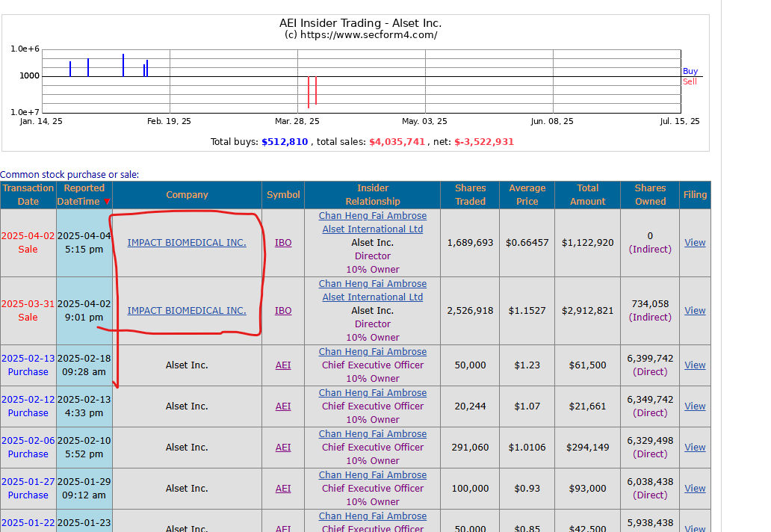771x532 pixels.
Task: Click the tallest blue buy bar in the chart
Action: click(123, 66)
